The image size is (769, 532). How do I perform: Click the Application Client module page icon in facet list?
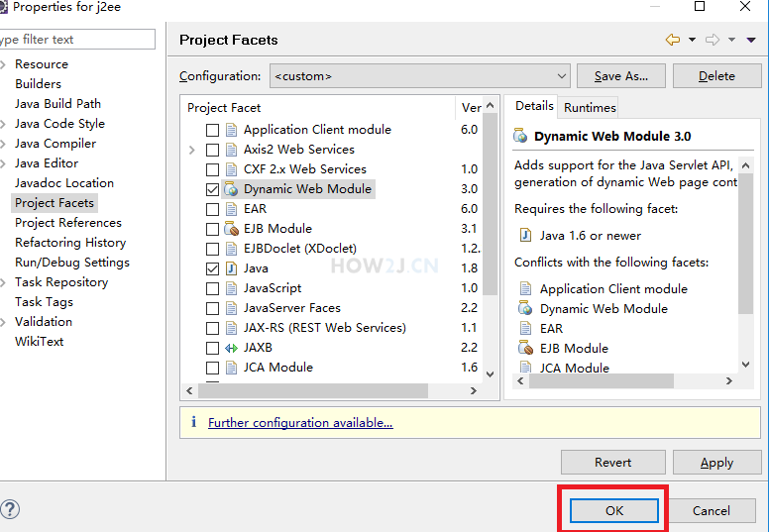click(x=231, y=130)
